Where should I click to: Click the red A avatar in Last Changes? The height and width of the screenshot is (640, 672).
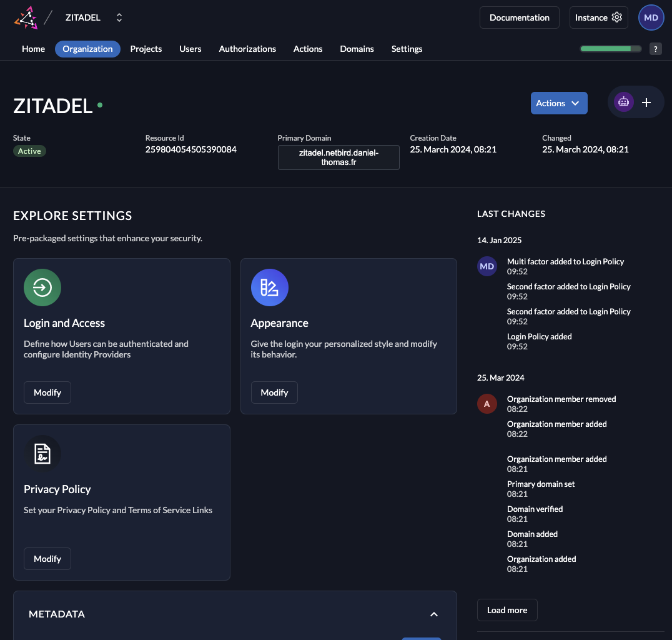[487, 404]
